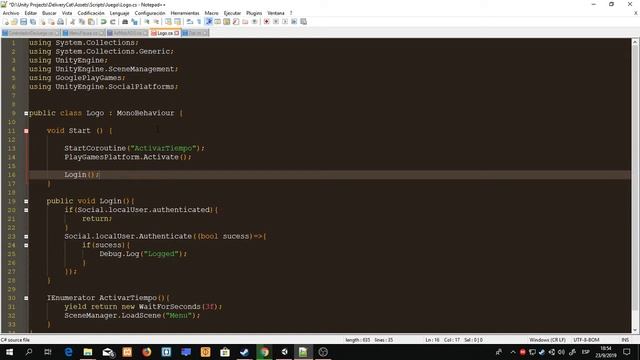
Task: Toggle file monitoring (tail) icon
Action: (254, 22)
